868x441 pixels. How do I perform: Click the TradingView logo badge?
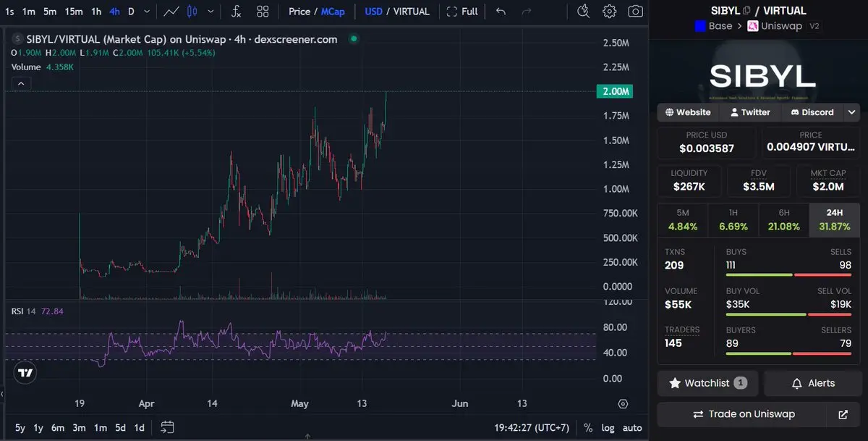tap(25, 373)
